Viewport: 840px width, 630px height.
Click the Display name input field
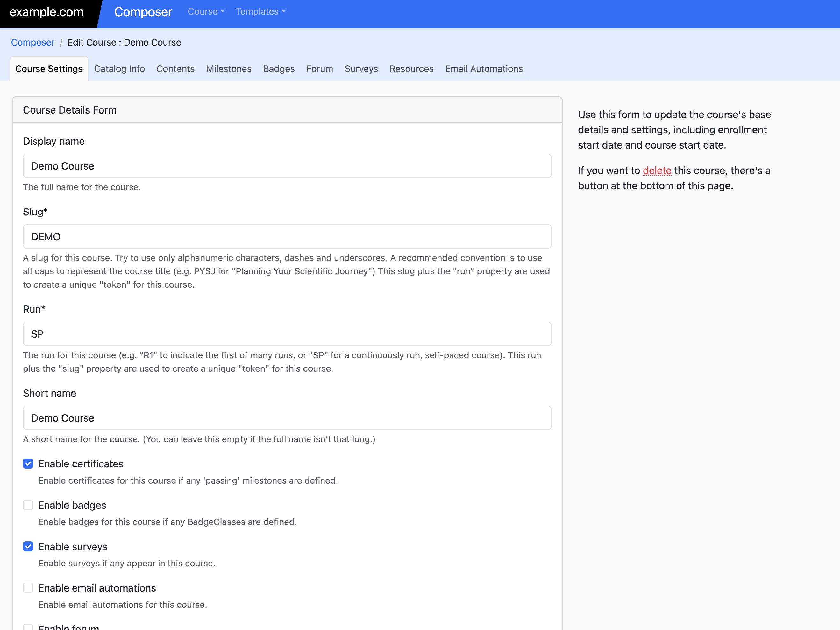pyautogui.click(x=287, y=166)
